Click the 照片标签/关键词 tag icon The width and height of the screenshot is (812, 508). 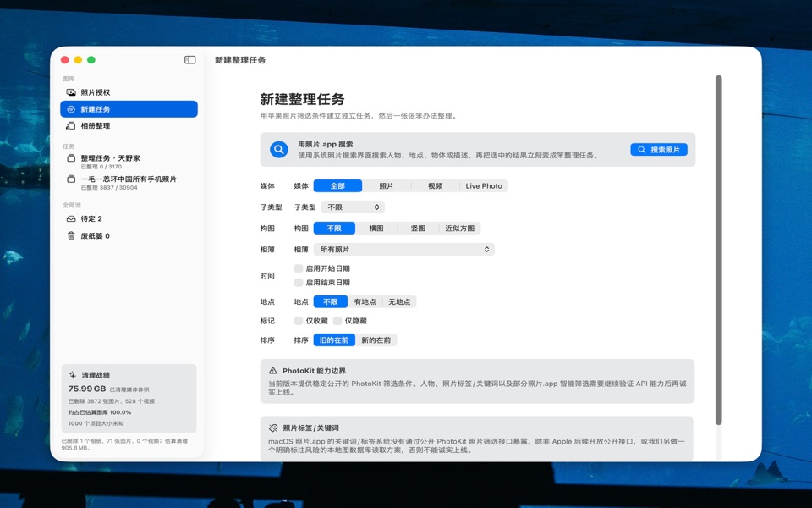(x=273, y=428)
